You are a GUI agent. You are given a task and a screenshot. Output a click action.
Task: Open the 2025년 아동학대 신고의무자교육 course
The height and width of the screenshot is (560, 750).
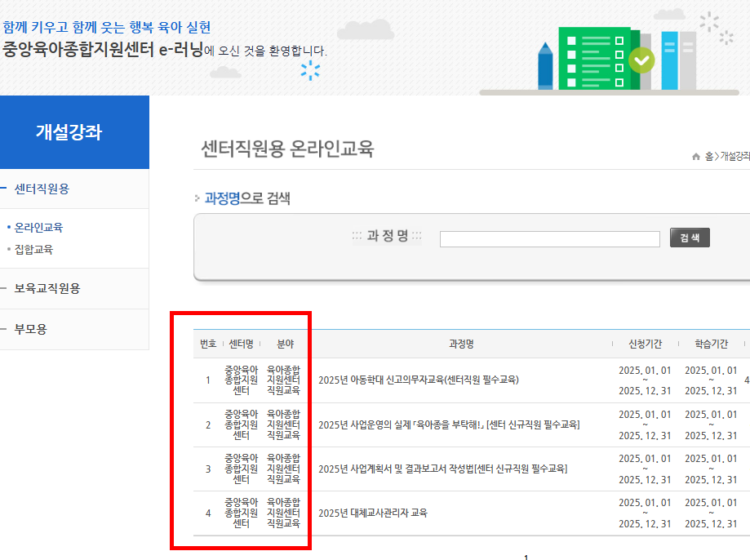point(417,380)
